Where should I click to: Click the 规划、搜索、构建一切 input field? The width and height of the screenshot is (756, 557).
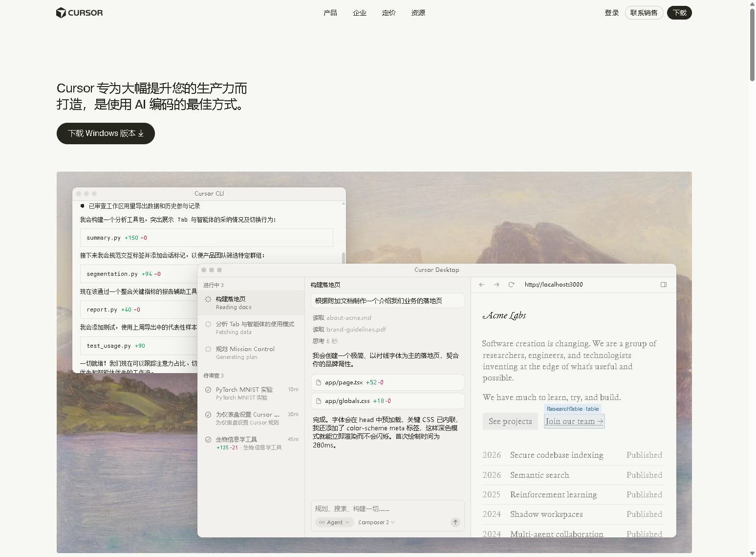[x=381, y=509]
